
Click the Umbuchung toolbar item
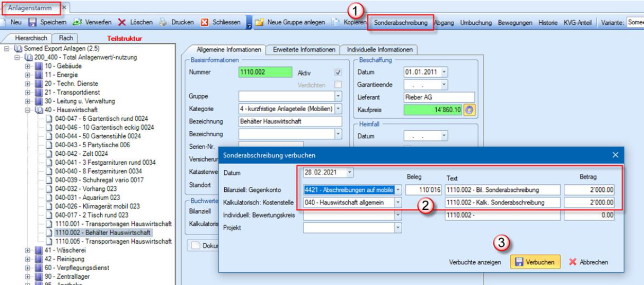coord(476,23)
